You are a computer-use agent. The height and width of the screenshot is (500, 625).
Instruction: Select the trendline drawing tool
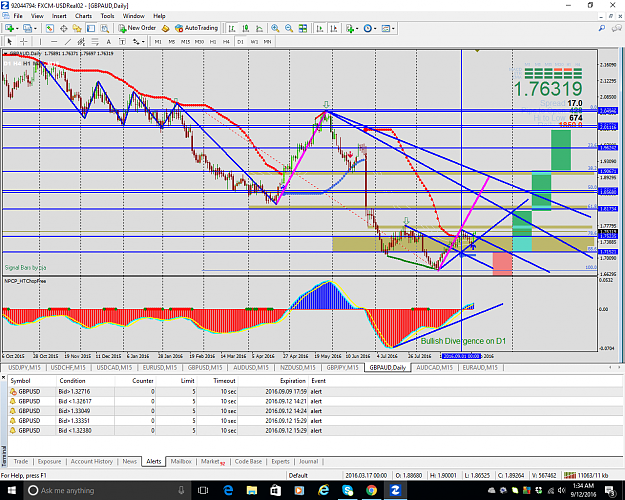68,41
